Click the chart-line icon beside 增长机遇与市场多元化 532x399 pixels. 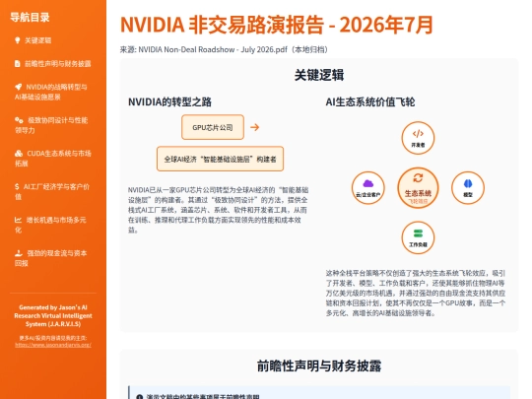[x=19, y=220]
